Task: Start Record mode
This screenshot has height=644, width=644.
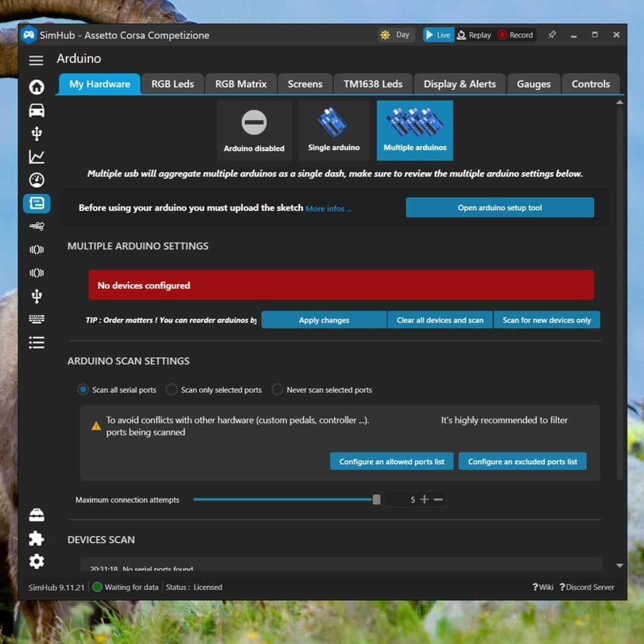Action: [x=515, y=35]
